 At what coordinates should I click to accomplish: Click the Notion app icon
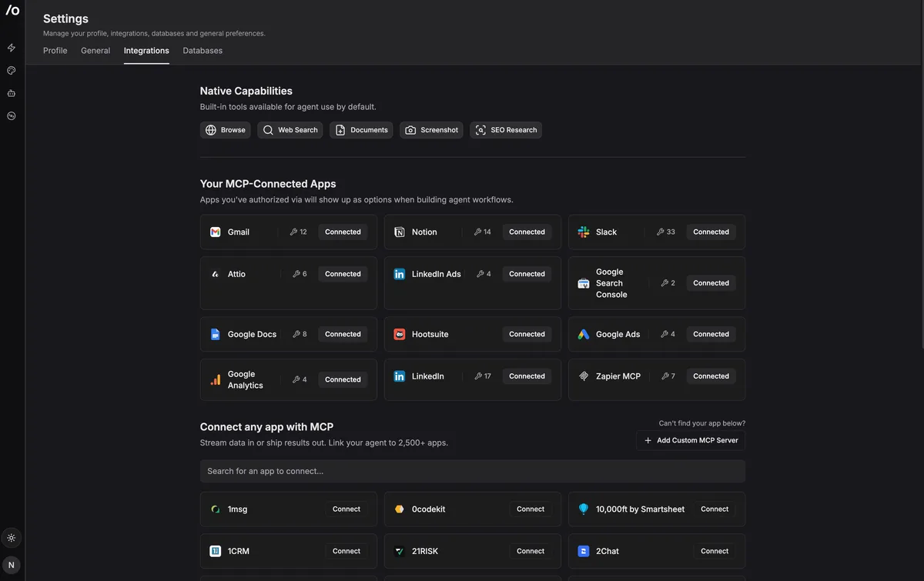pyautogui.click(x=400, y=232)
